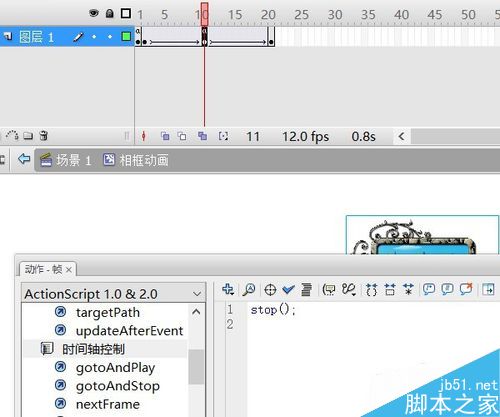Image resolution: width=500 pixels, height=417 pixels.
Task: Collapse 时间轴控制 category
Action: coord(93,349)
